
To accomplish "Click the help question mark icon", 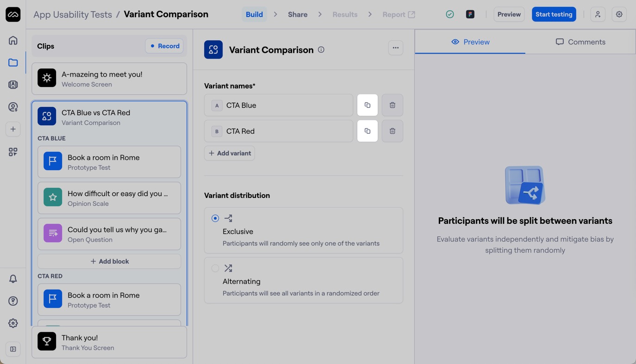I will coord(13,301).
